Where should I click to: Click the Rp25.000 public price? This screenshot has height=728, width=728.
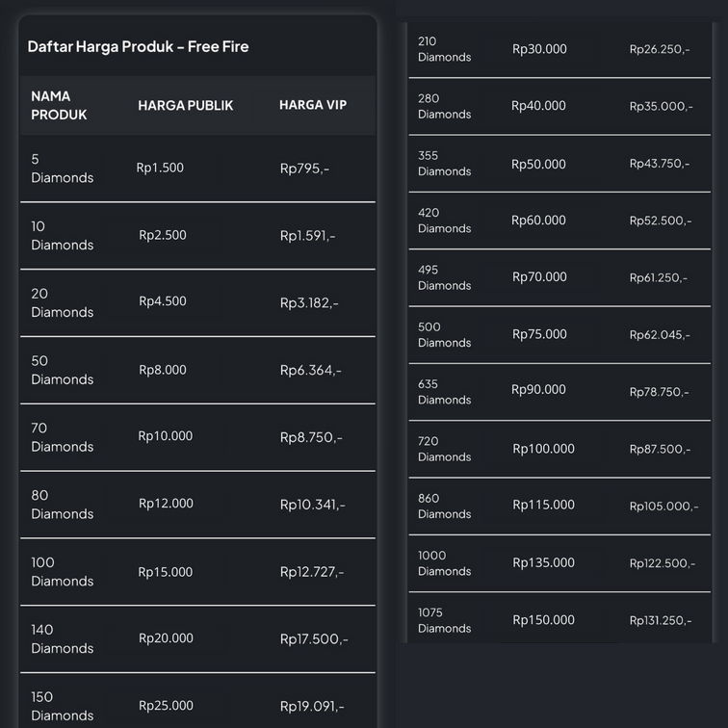tap(166, 705)
